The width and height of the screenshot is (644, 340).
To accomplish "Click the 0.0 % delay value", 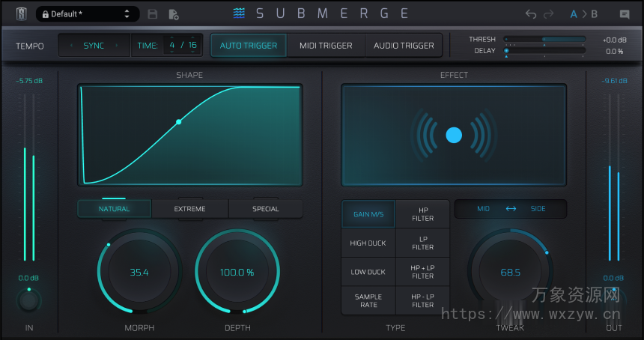I will coord(615,52).
